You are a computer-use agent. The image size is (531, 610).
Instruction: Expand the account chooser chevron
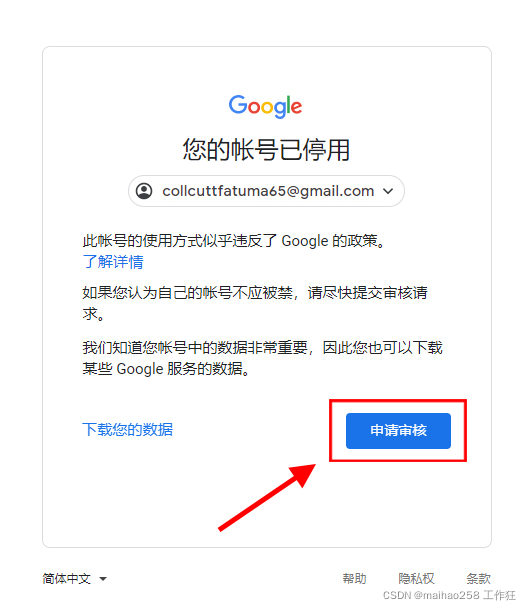[388, 191]
